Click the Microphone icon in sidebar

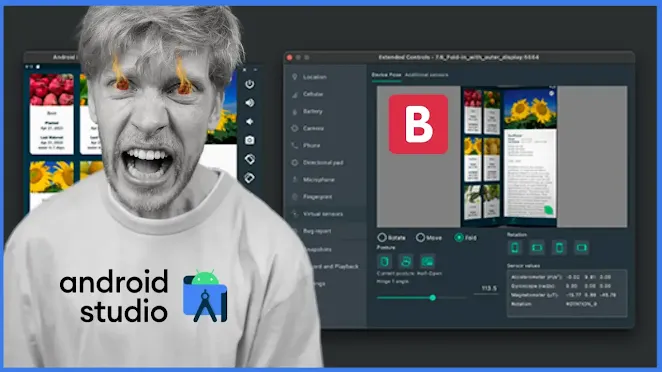point(295,179)
